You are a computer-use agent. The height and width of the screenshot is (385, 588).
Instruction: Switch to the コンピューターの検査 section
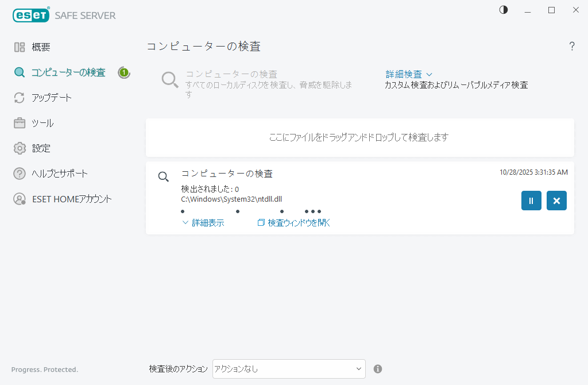[x=69, y=72]
